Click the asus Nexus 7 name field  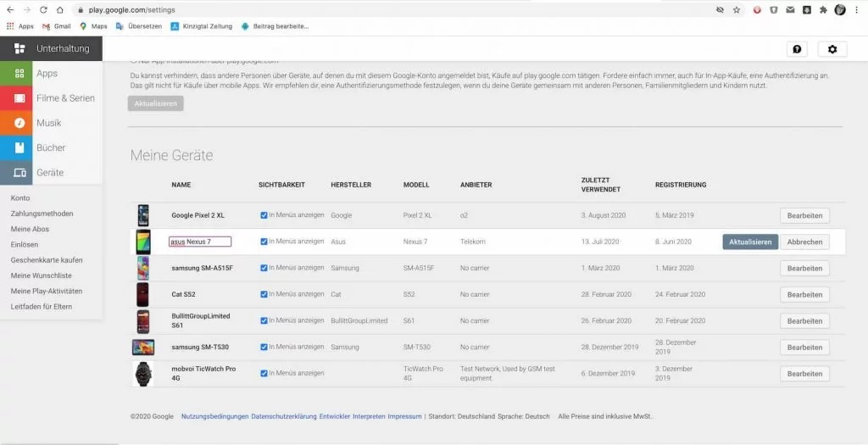[200, 242]
